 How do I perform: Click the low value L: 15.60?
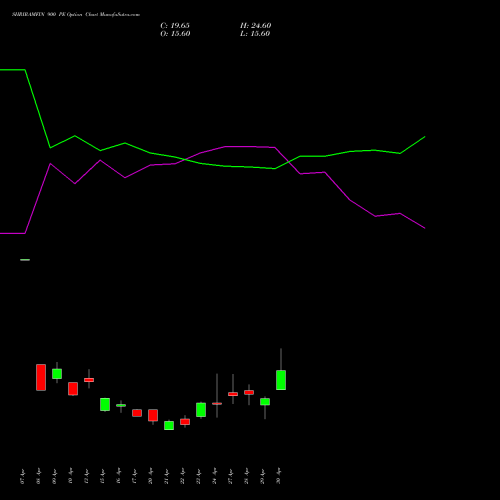point(255,34)
